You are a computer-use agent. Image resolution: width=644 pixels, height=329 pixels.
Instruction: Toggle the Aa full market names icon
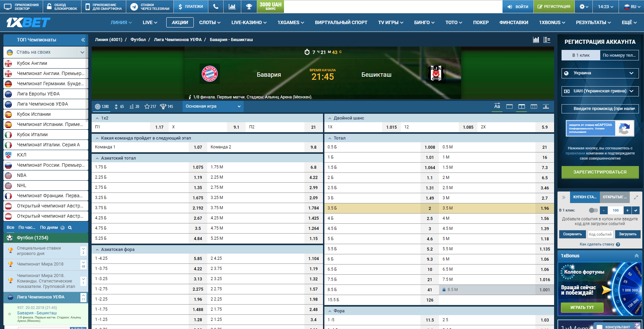(497, 106)
